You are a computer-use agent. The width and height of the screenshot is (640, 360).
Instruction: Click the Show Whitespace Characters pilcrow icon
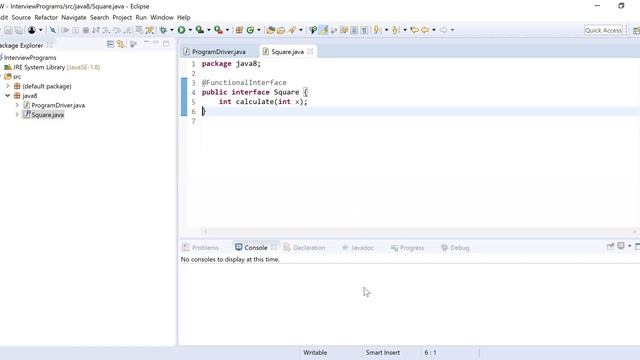coord(364,30)
